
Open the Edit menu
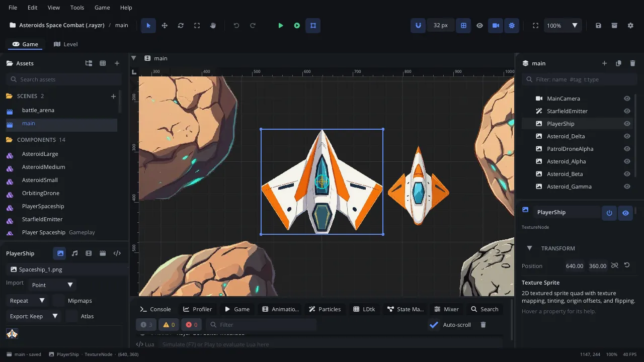(33, 8)
